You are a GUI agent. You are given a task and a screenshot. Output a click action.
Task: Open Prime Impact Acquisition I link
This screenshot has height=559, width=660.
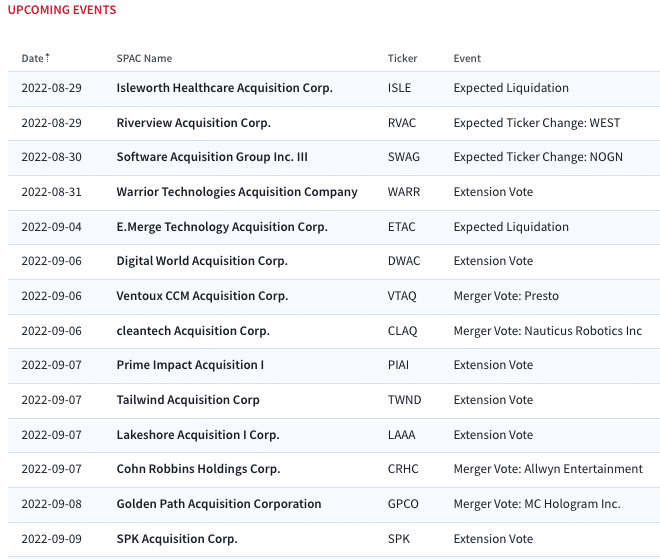190,365
